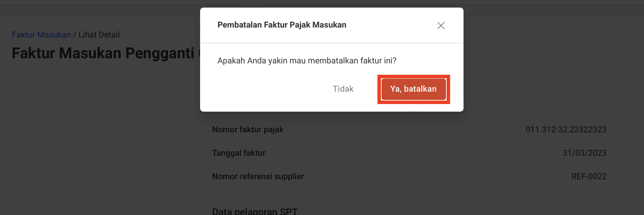Click the Nomor referensi supplier label

(x=258, y=176)
